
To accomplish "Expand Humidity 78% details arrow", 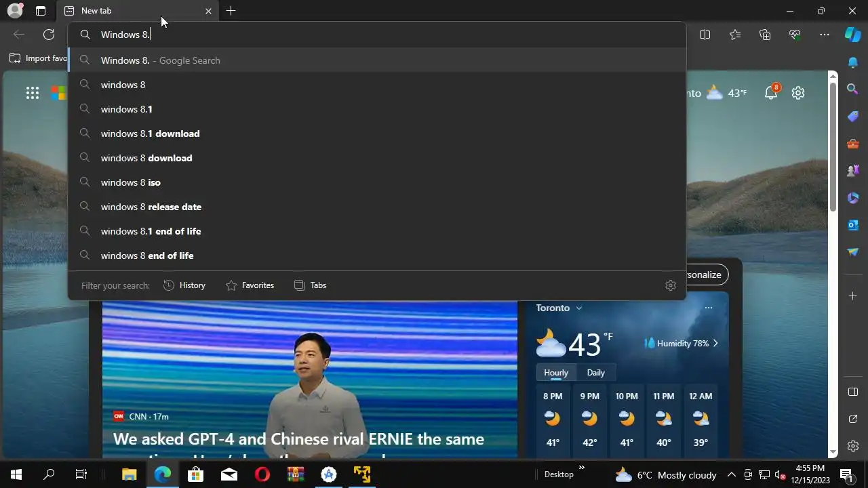I will (715, 344).
